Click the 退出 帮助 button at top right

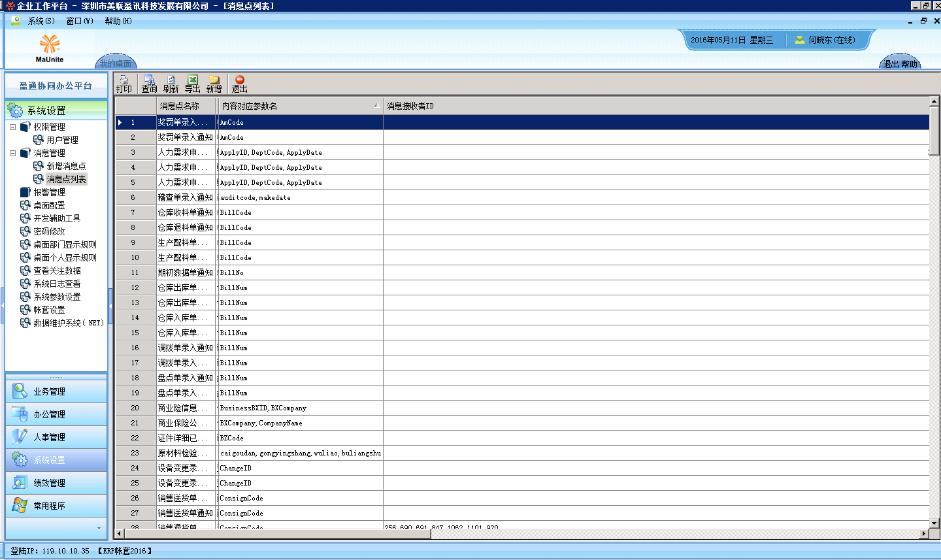(x=900, y=63)
